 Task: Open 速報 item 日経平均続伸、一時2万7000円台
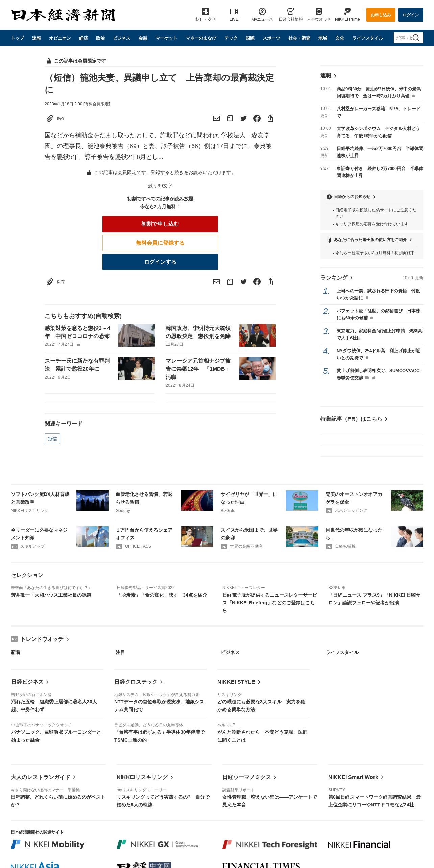click(x=380, y=152)
